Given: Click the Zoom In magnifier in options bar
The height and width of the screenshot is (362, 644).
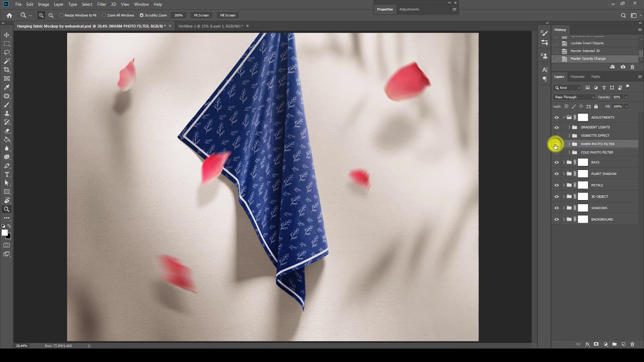Looking at the screenshot, I should pos(41,15).
